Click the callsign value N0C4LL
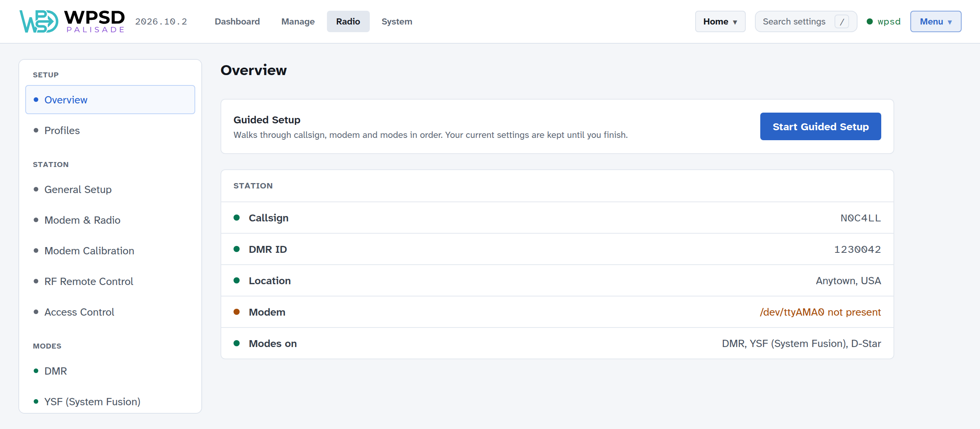 coord(861,218)
